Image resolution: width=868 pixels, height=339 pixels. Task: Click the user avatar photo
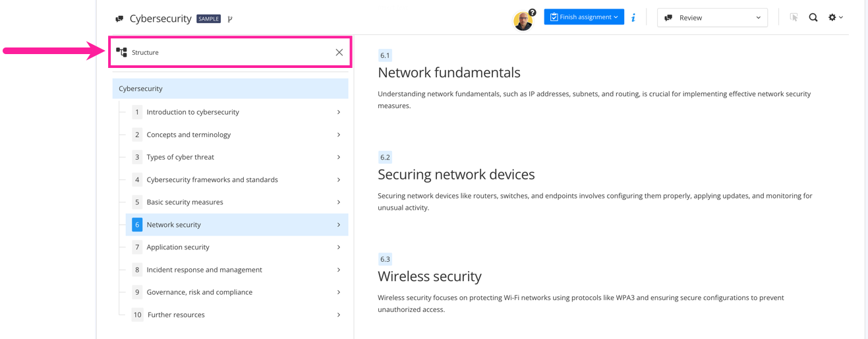[x=523, y=20]
